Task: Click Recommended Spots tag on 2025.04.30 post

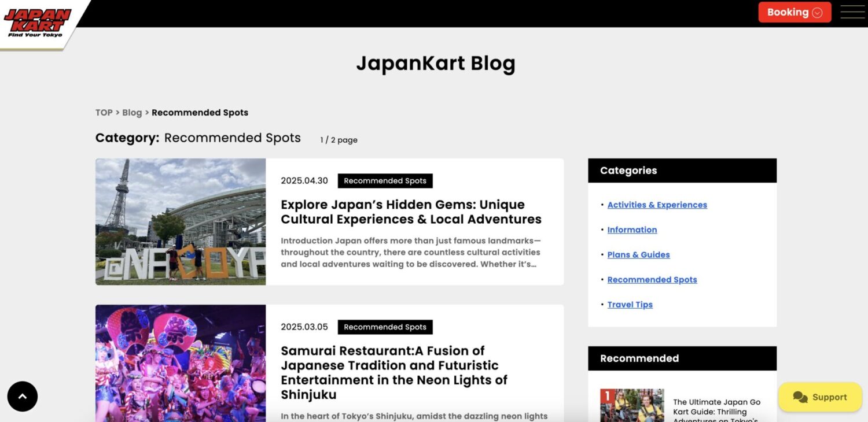Action: 385,181
